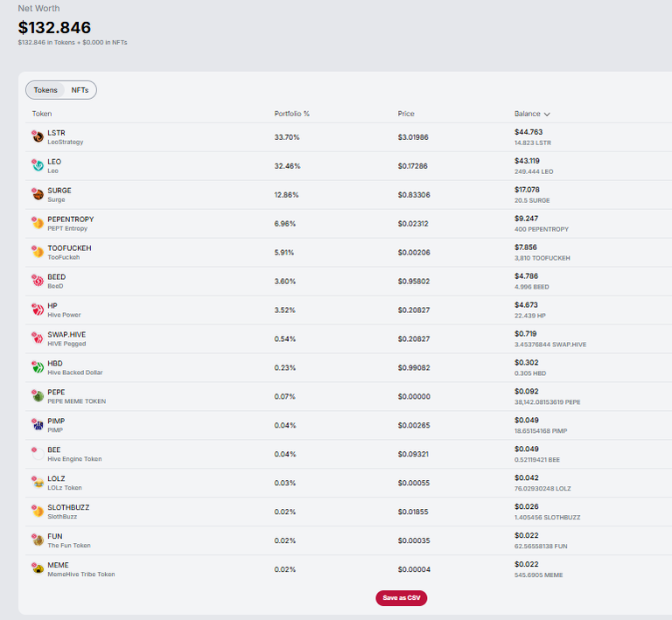Switch to the Tokens tab

coord(45,90)
